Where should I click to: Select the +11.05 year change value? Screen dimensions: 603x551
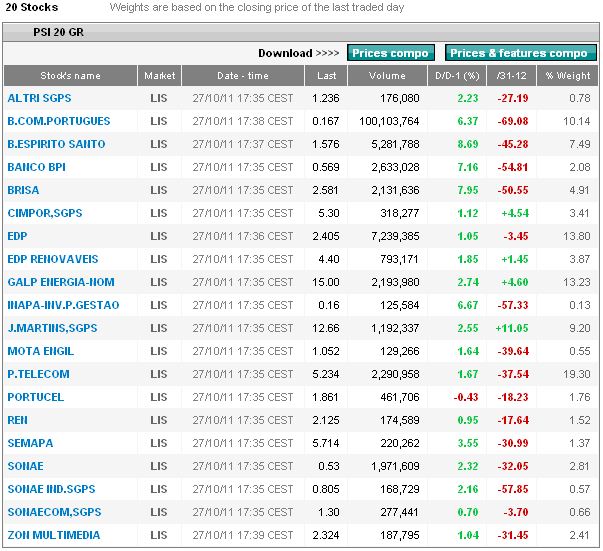click(x=512, y=328)
